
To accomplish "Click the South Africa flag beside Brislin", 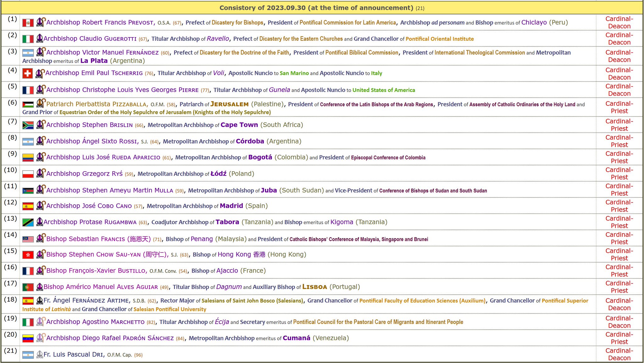I will tap(28, 125).
